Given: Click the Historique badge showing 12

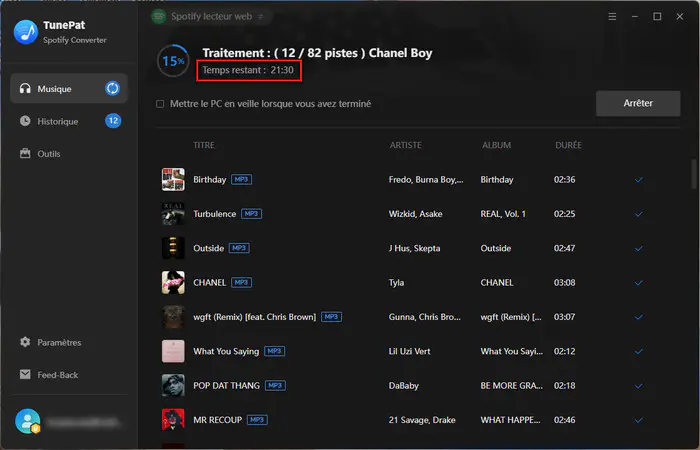Looking at the screenshot, I should tap(113, 121).
